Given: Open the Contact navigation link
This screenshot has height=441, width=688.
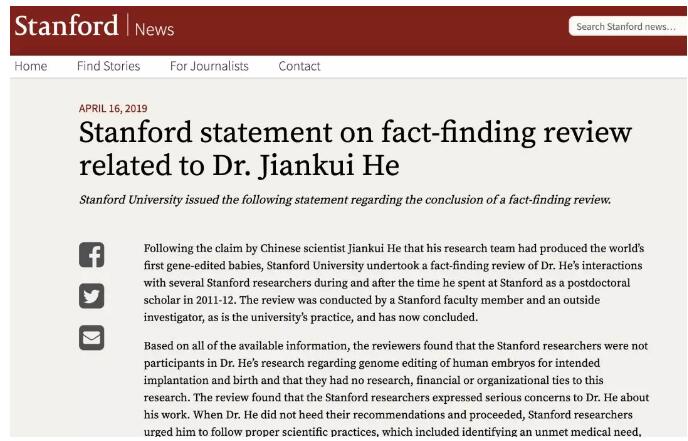Looking at the screenshot, I should pos(299,66).
